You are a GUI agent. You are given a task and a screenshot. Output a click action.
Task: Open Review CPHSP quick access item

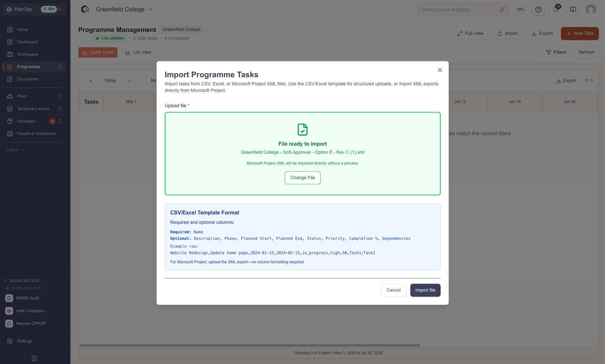(x=34, y=323)
